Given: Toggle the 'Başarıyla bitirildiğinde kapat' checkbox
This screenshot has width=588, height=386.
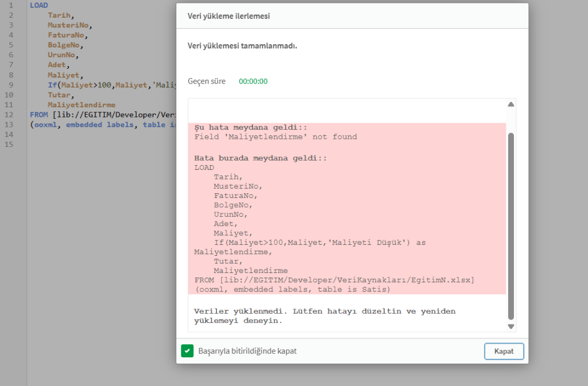Looking at the screenshot, I should [187, 351].
